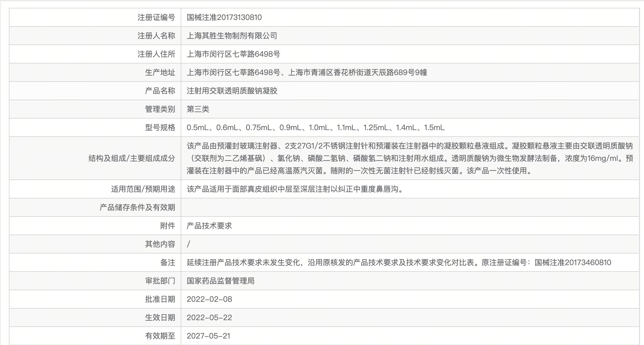
Task: Click the 注册人住所 label
Action: point(156,54)
